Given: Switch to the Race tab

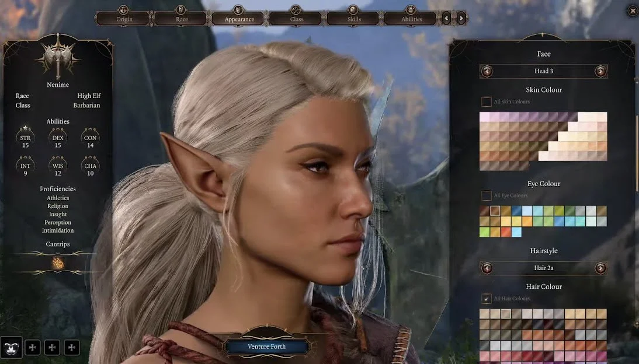Looking at the screenshot, I should coord(182,19).
